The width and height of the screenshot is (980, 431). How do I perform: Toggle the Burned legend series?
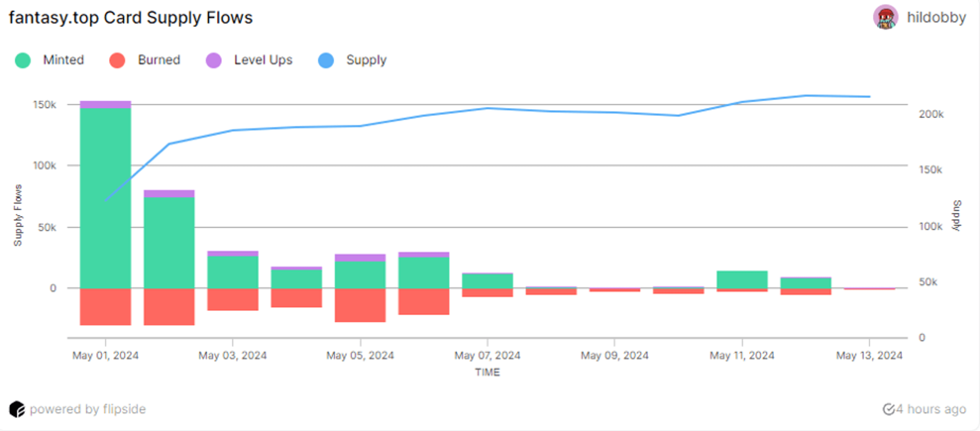coord(144,60)
